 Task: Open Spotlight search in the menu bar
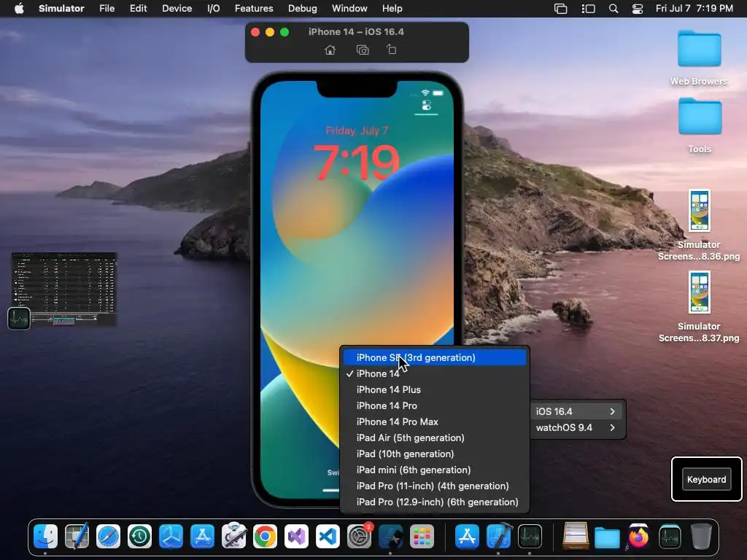click(614, 9)
